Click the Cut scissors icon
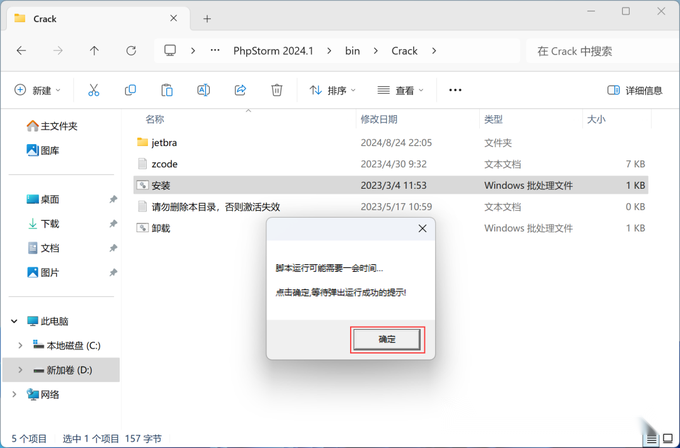The width and height of the screenshot is (680, 448). pyautogui.click(x=93, y=90)
